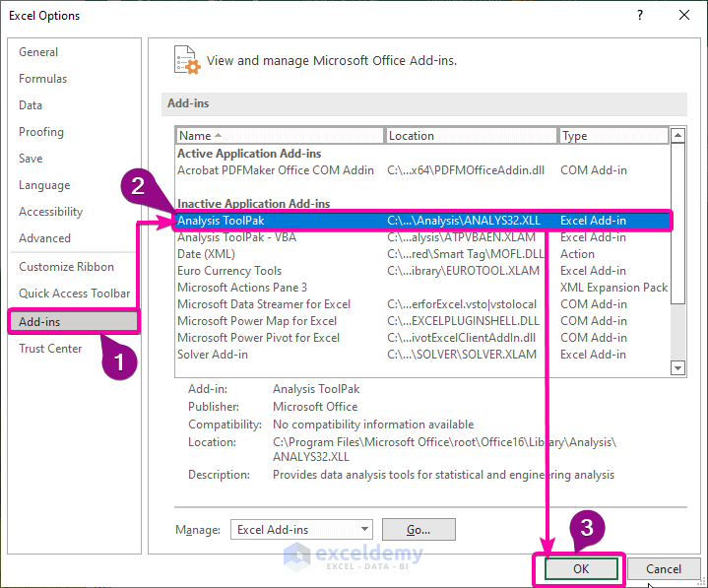708x588 pixels.
Task: Open the Formulas options category
Action: 43,79
